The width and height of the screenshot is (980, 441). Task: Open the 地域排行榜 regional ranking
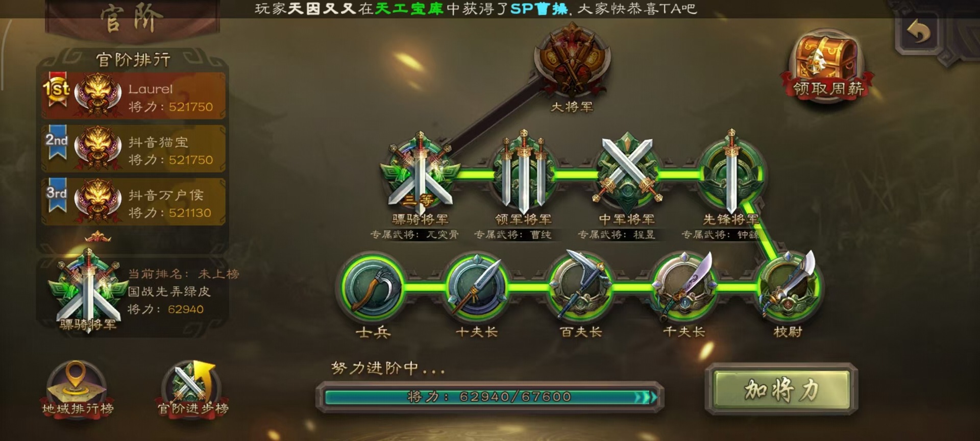point(78,388)
